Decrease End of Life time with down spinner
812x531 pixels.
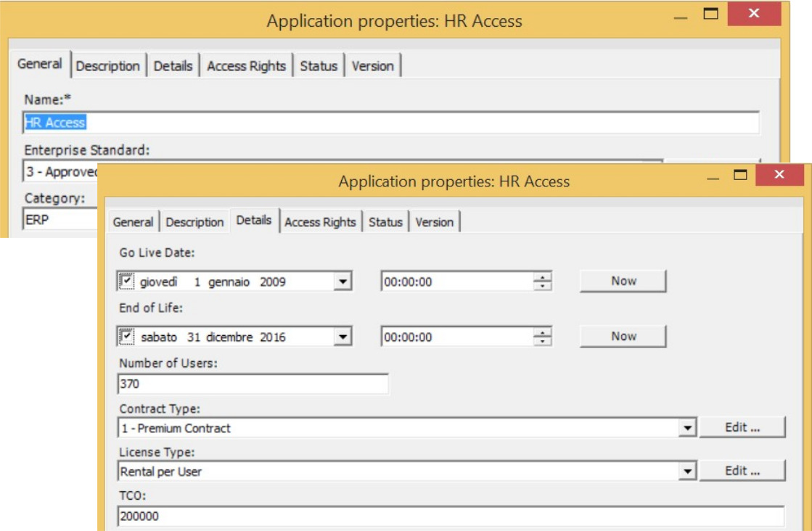click(x=542, y=341)
